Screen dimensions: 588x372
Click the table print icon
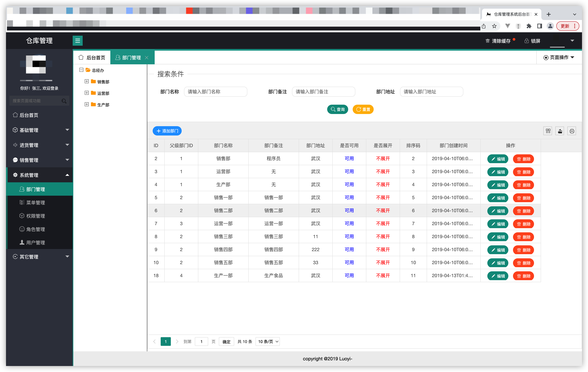(572, 131)
